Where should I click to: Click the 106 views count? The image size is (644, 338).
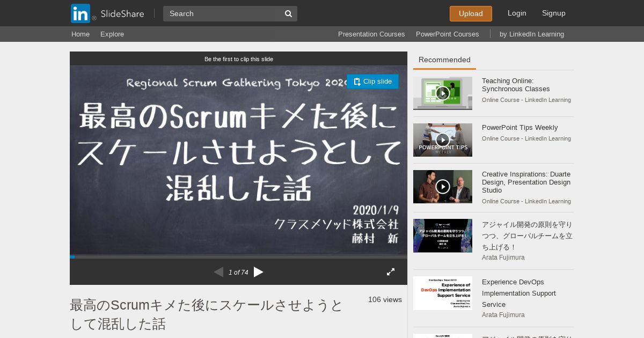click(385, 299)
